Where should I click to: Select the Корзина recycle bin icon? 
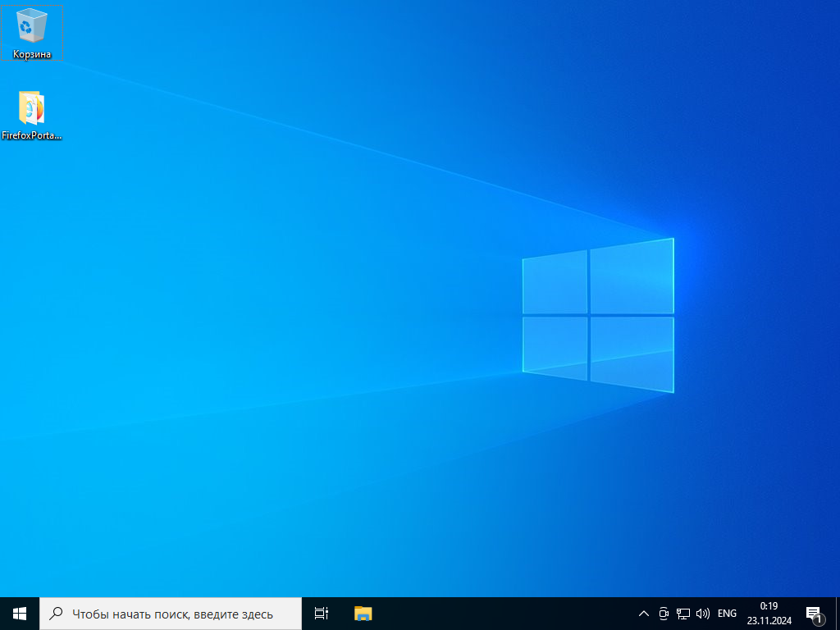click(31, 25)
